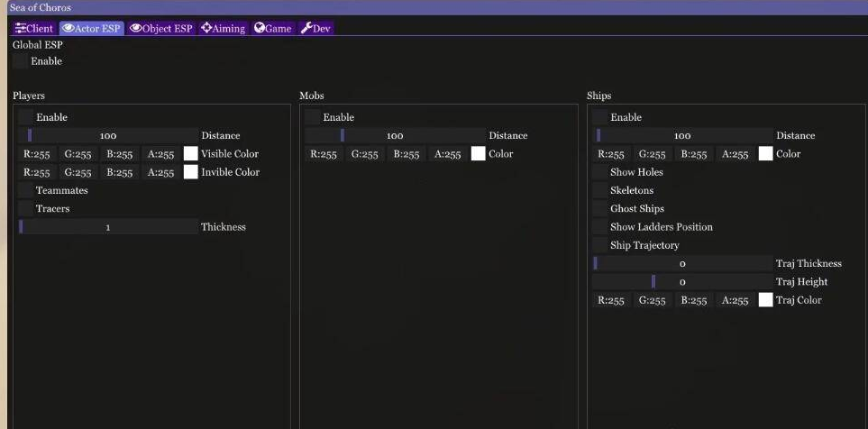Select the Actor ESP tab
The width and height of the screenshot is (868, 429).
(x=91, y=28)
